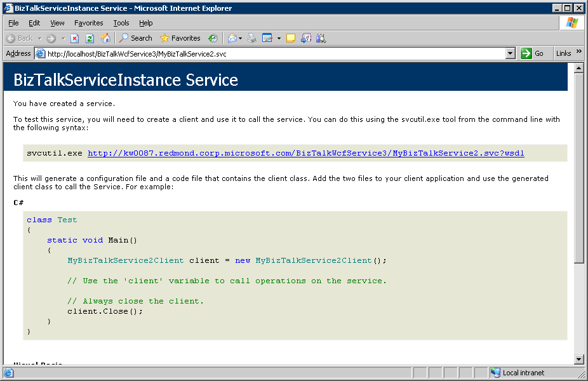Open the Tools menu
588x381 pixels.
(121, 23)
